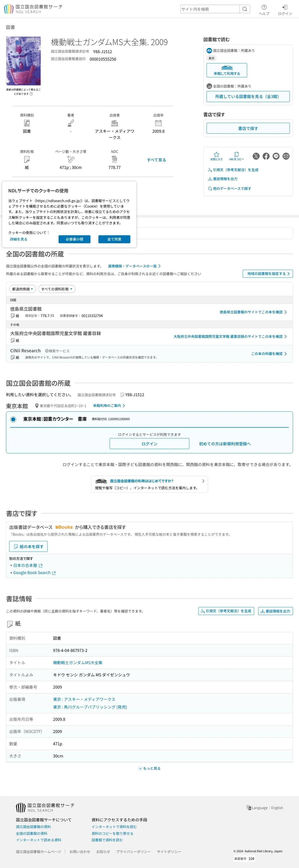Click 来館して利用する button
The width and height of the screenshot is (299, 868).
pos(227,70)
